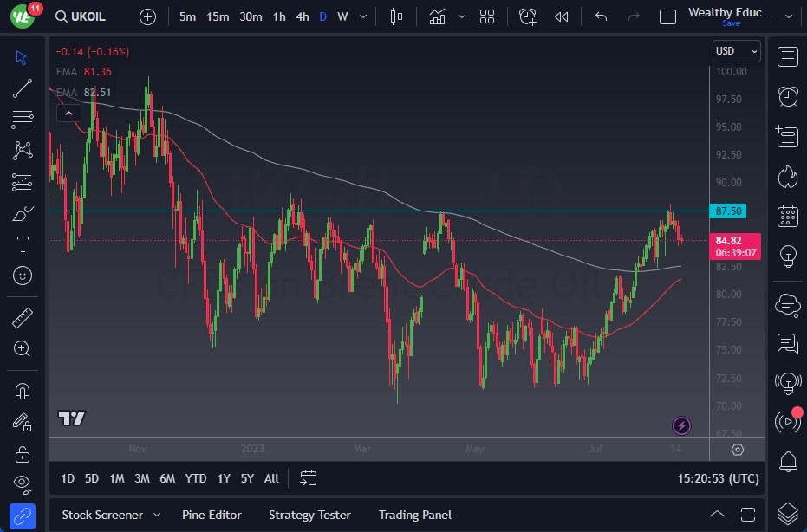
Task: Click the Save link below the account name
Action: 732,23
